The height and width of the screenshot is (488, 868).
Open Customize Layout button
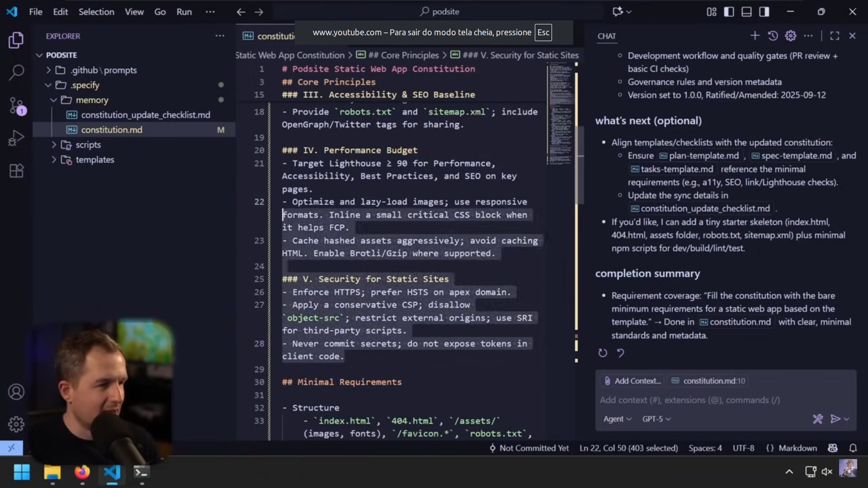tap(711, 12)
